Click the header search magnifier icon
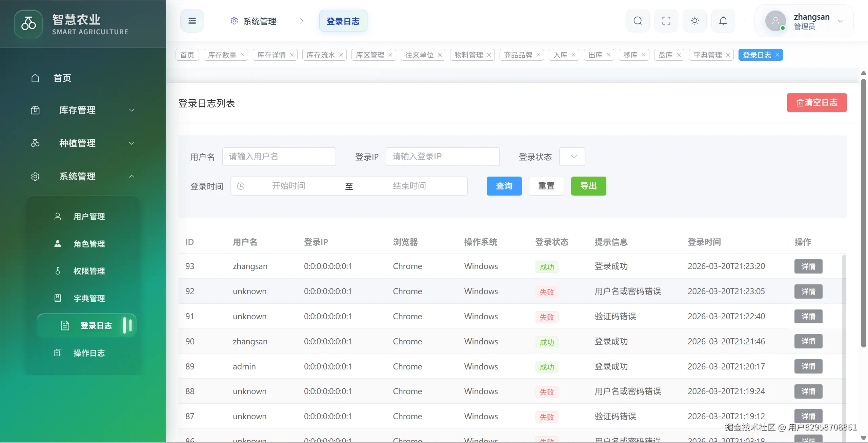This screenshot has width=868, height=443. point(638,21)
